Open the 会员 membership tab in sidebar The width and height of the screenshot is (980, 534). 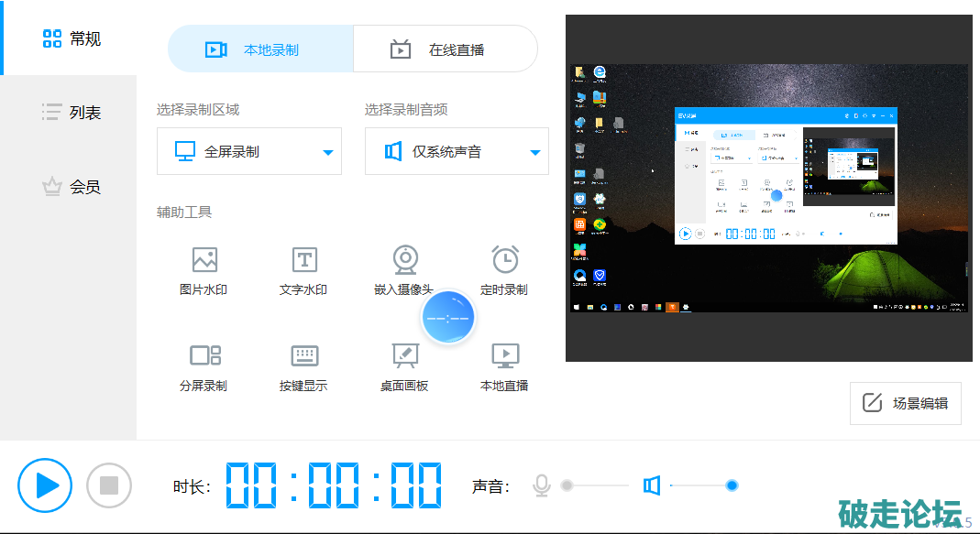tap(70, 187)
